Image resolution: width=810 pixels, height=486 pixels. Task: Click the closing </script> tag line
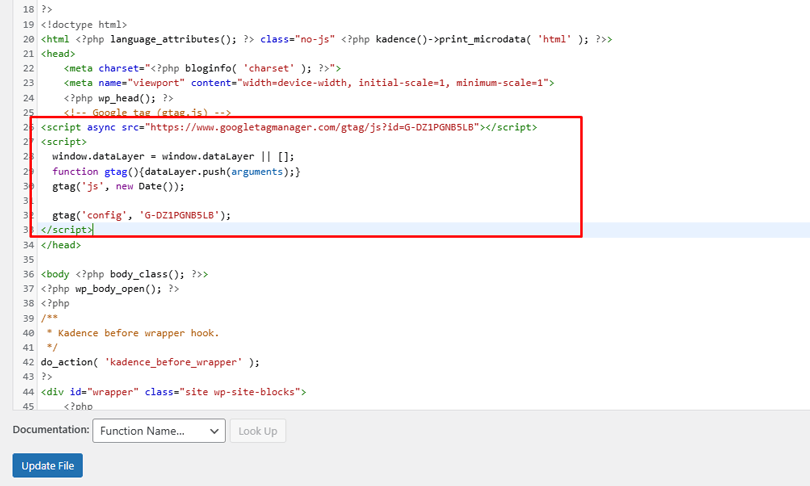click(x=67, y=230)
